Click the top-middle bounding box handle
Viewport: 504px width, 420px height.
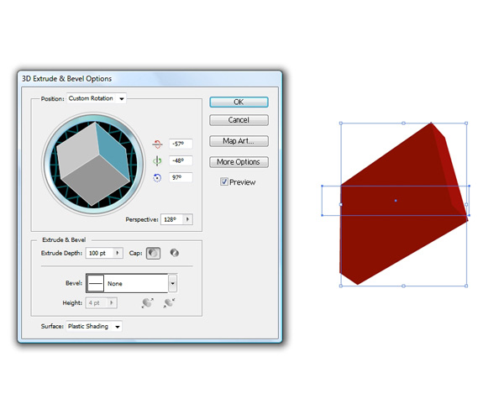pos(403,123)
